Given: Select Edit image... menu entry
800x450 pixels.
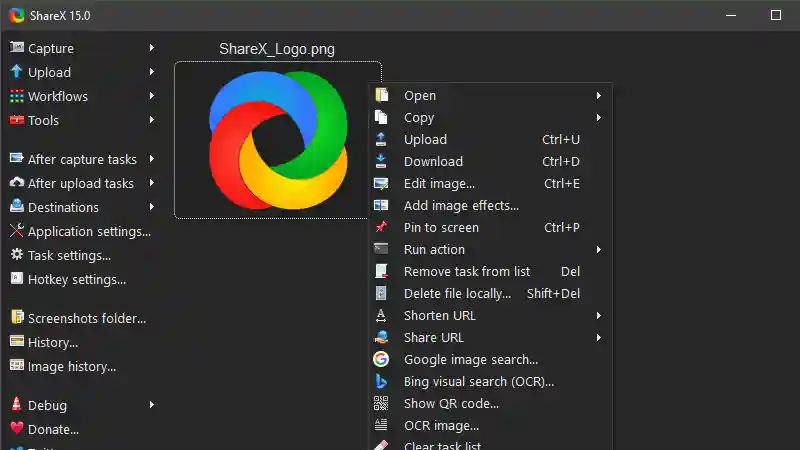Looking at the screenshot, I should click(490, 183).
